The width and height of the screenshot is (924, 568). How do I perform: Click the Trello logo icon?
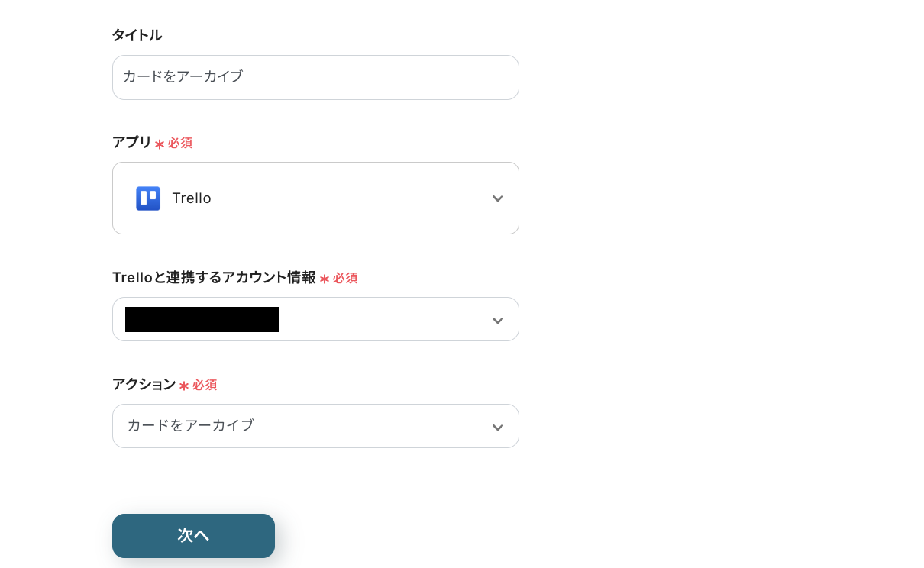tap(148, 198)
